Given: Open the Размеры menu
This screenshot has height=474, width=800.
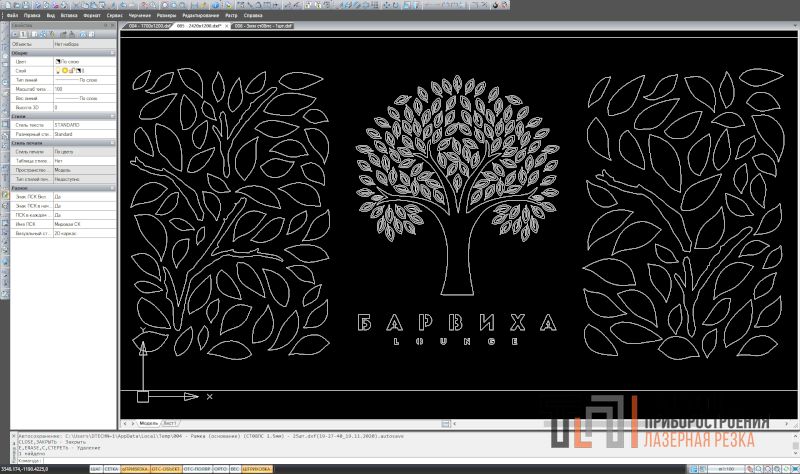Looking at the screenshot, I should [166, 15].
